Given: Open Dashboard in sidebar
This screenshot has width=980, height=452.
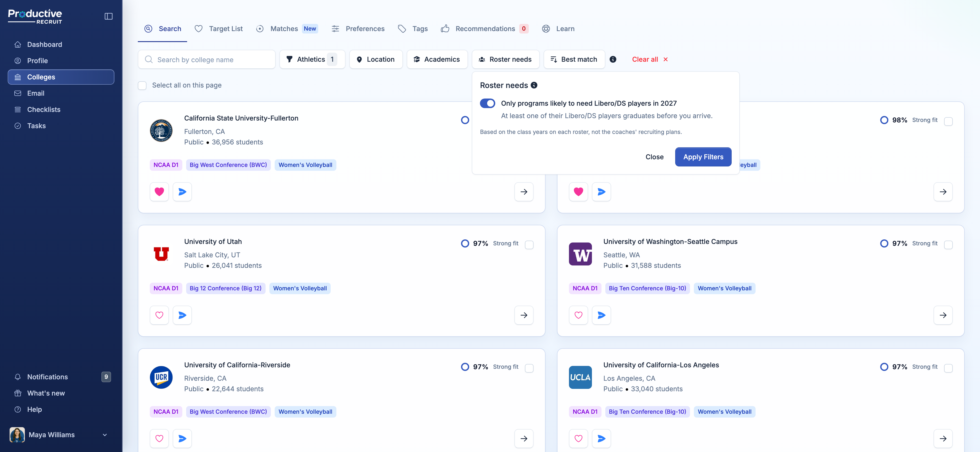Looking at the screenshot, I should (61, 44).
